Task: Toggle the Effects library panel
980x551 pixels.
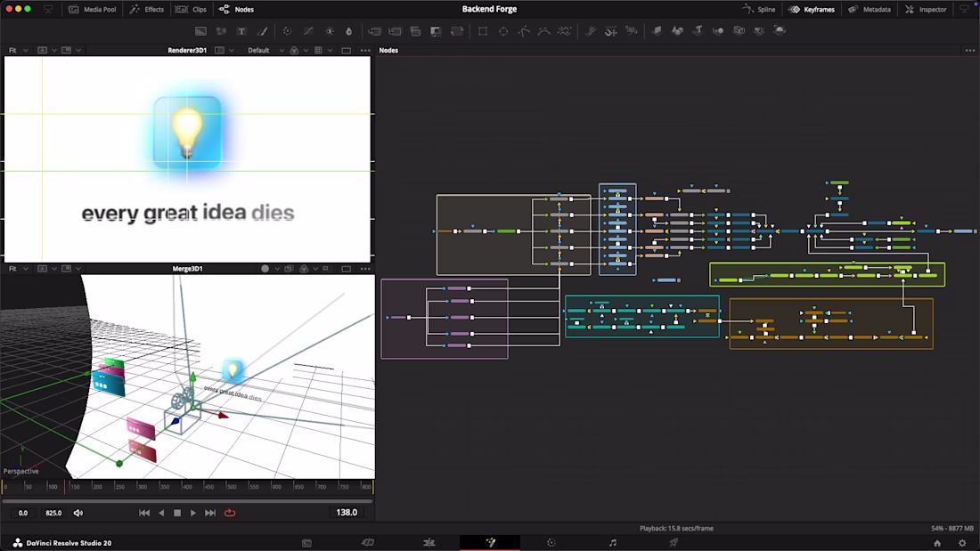Action: pos(147,10)
